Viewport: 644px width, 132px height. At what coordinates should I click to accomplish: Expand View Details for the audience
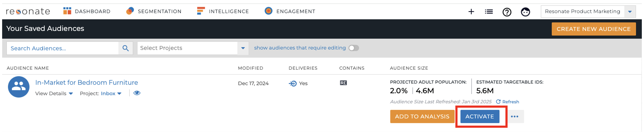pos(54,93)
